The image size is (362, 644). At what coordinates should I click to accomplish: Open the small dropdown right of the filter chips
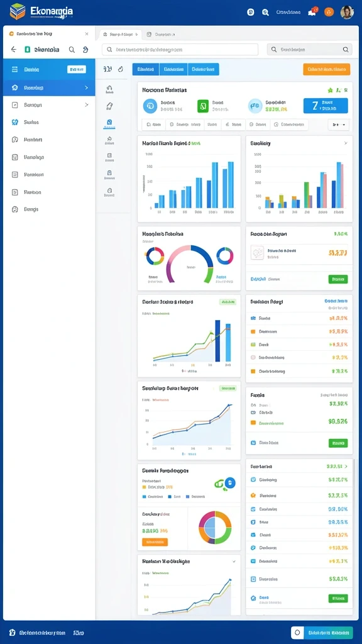pyautogui.click(x=339, y=124)
